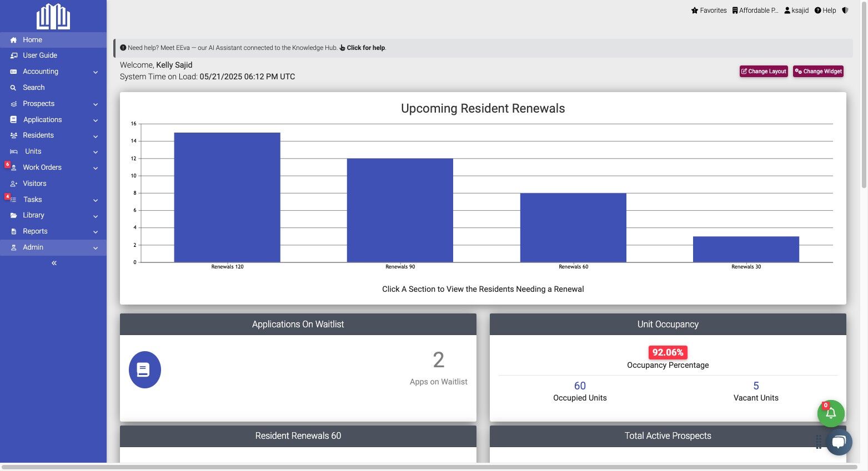Viewport: 868px width, 471px height.
Task: Expand the Applications submenu chevron
Action: point(96,120)
